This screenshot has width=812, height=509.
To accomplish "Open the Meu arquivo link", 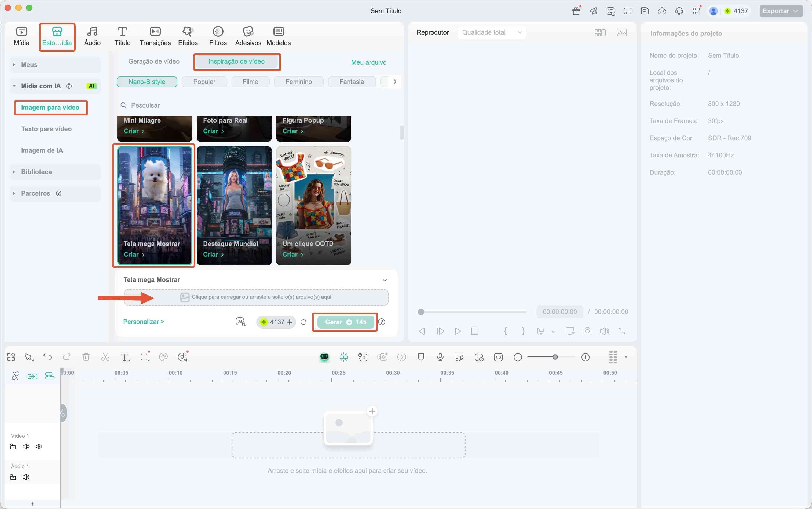I will point(368,62).
